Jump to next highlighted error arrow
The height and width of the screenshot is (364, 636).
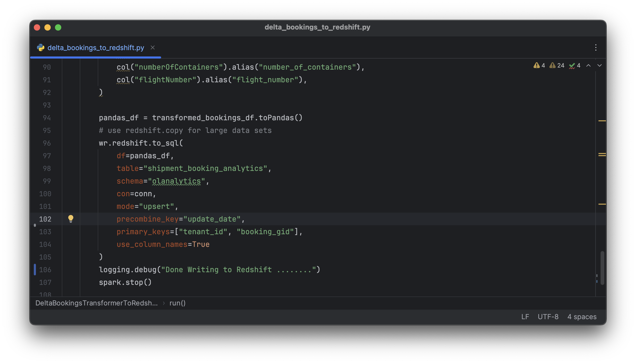(x=600, y=65)
